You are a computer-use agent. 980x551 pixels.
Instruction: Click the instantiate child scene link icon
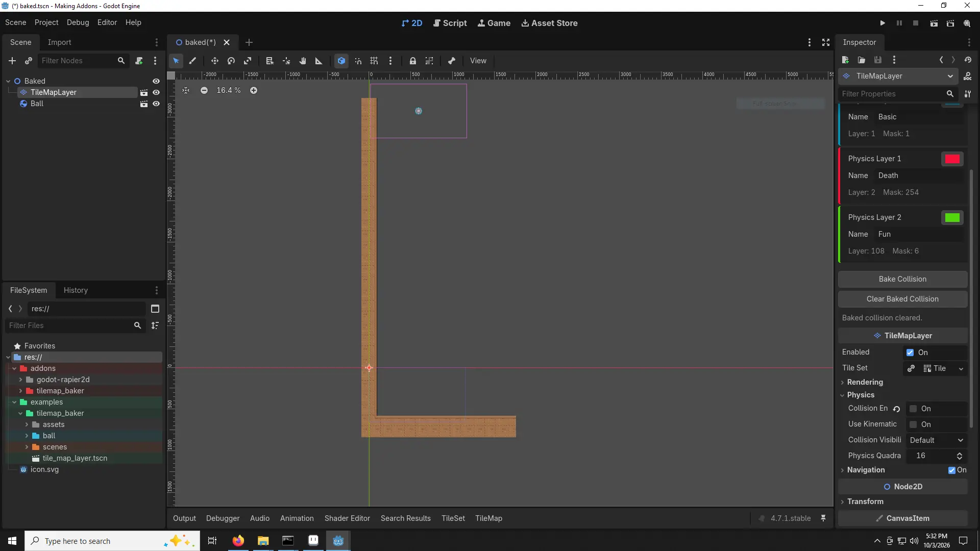point(29,61)
